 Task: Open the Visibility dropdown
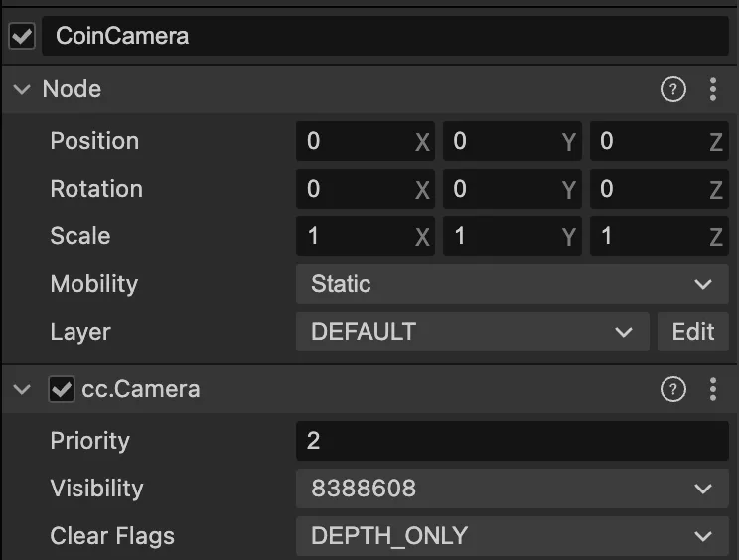point(513,489)
